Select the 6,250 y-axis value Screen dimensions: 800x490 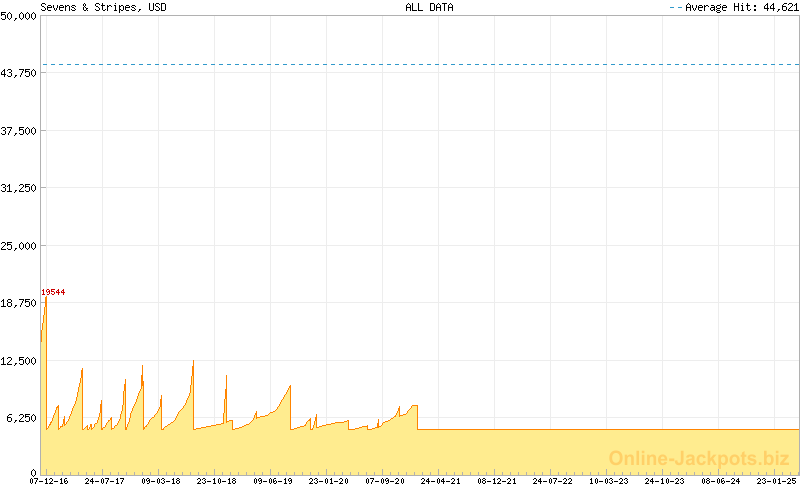tap(20, 418)
